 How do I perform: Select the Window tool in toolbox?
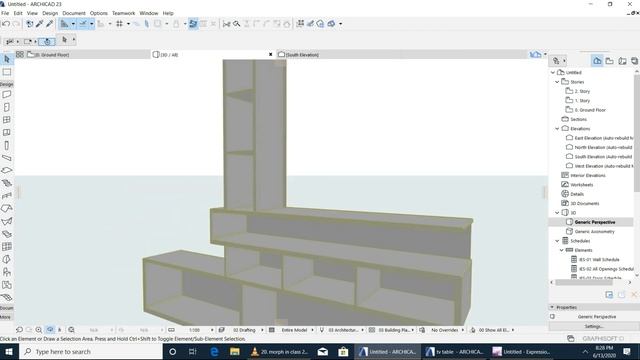(7, 120)
